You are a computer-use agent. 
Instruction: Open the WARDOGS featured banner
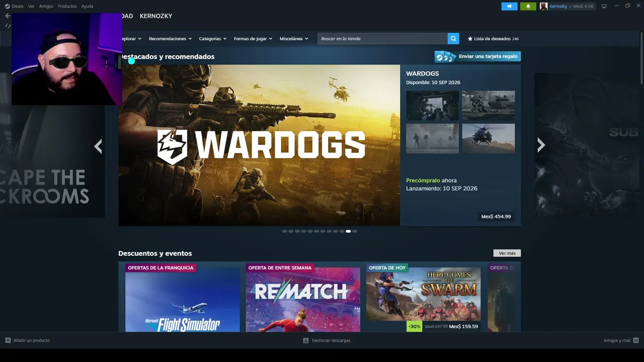(259, 145)
